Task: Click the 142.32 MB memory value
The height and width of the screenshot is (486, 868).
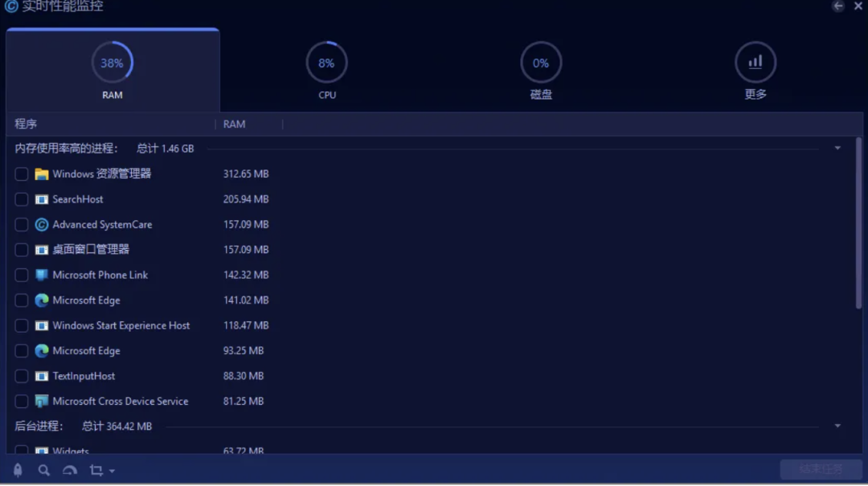Action: click(x=246, y=275)
